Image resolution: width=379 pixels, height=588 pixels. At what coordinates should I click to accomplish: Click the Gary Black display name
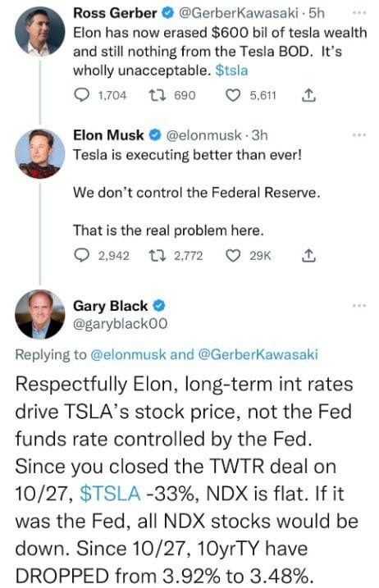pos(110,306)
